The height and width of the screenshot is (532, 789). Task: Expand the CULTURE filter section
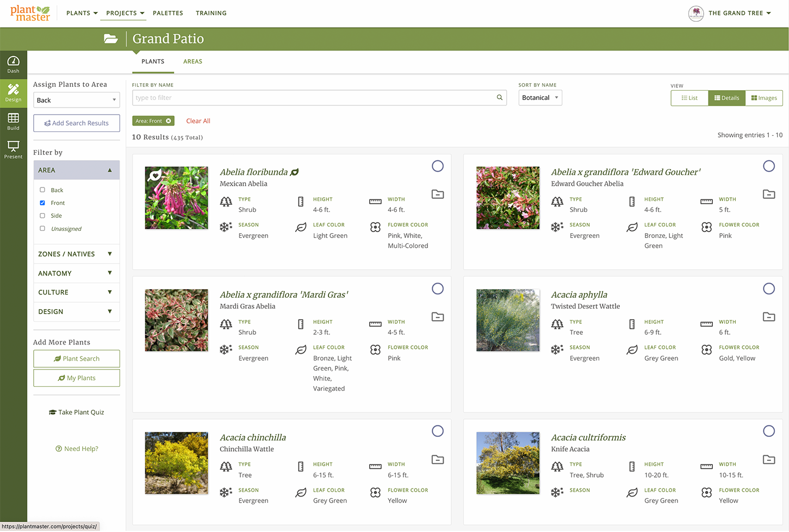[76, 292]
